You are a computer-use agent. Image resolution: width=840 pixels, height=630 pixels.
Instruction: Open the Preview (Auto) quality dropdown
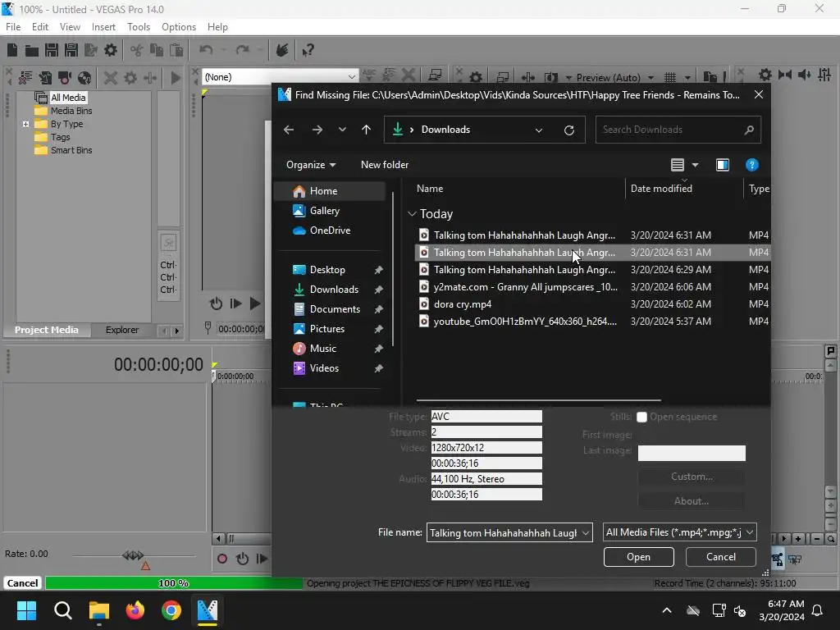(651, 78)
